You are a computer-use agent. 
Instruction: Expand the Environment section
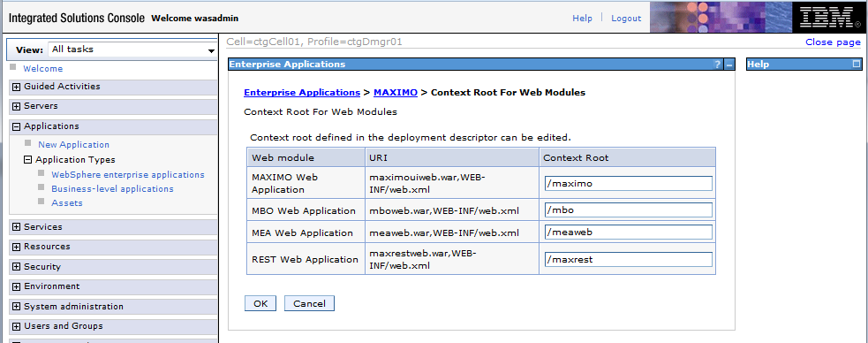pyautogui.click(x=16, y=287)
